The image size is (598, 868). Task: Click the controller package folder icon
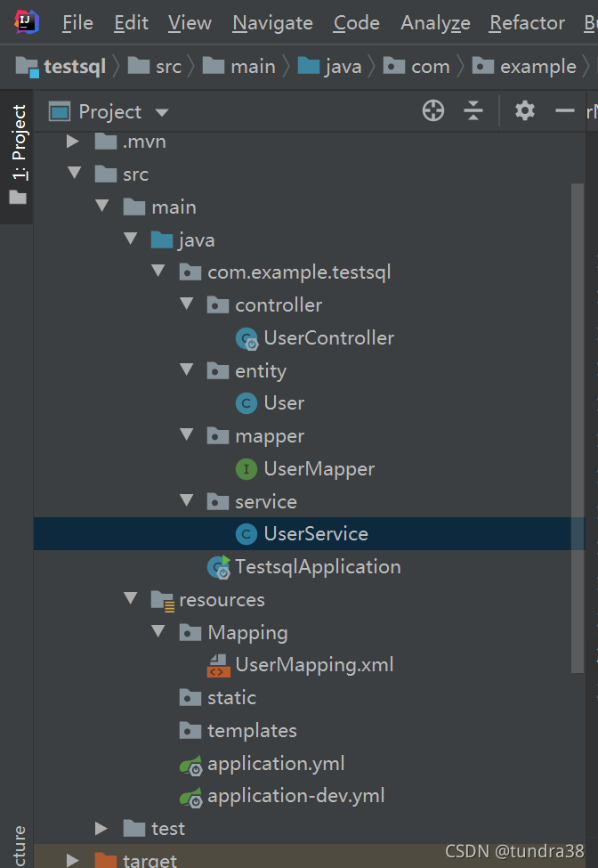pos(218,305)
